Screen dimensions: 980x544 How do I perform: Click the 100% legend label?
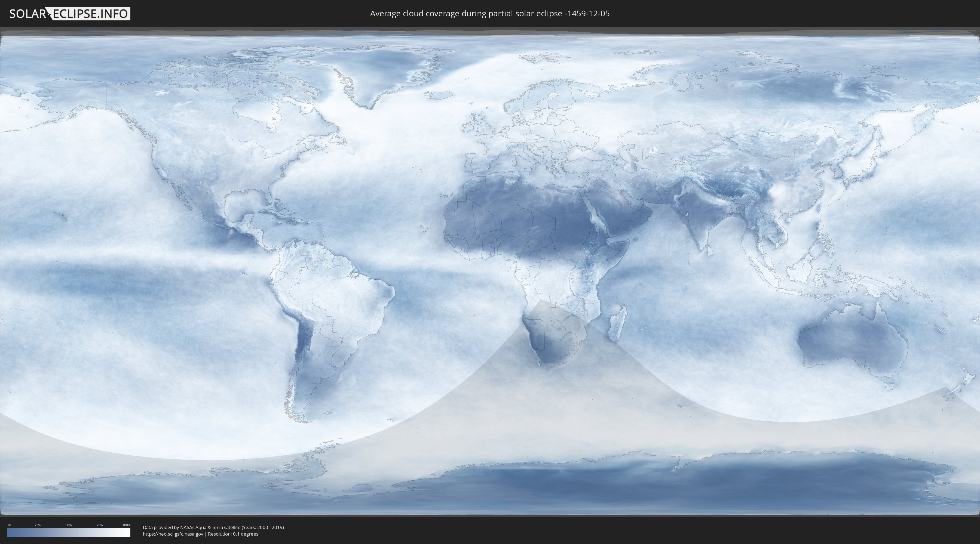(x=126, y=525)
